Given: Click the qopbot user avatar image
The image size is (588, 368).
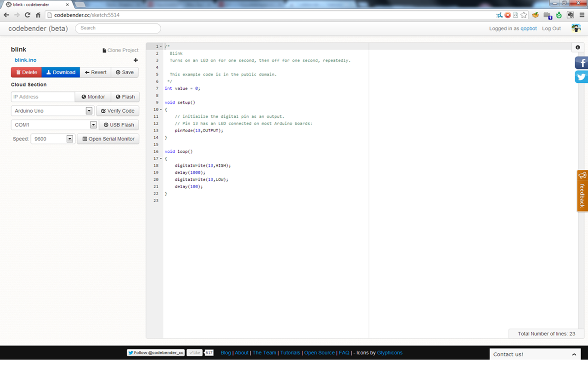Looking at the screenshot, I should click(x=576, y=28).
